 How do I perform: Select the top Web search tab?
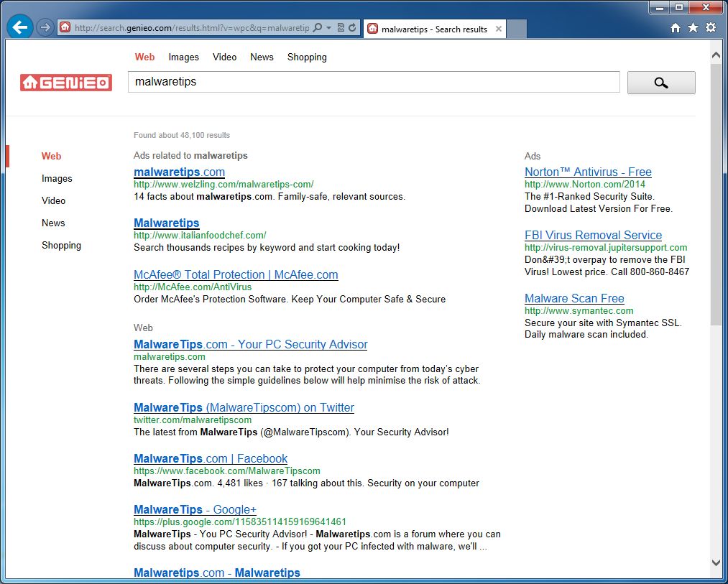click(x=145, y=57)
